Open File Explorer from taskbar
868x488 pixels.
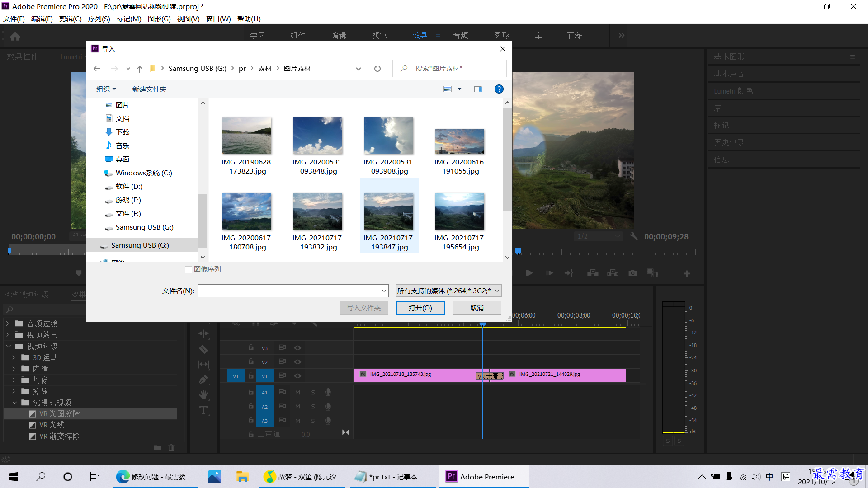click(x=242, y=477)
